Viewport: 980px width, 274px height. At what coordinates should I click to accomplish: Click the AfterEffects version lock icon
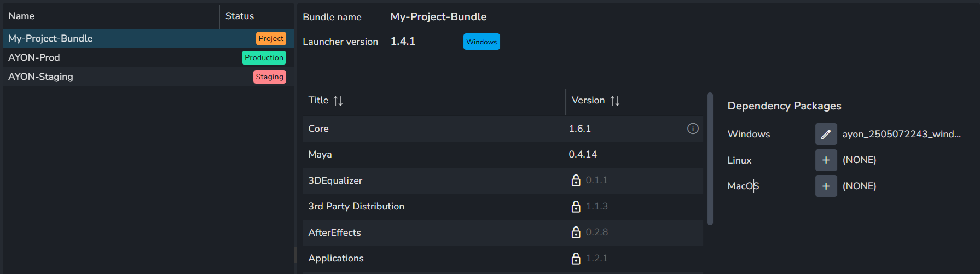pos(576,232)
